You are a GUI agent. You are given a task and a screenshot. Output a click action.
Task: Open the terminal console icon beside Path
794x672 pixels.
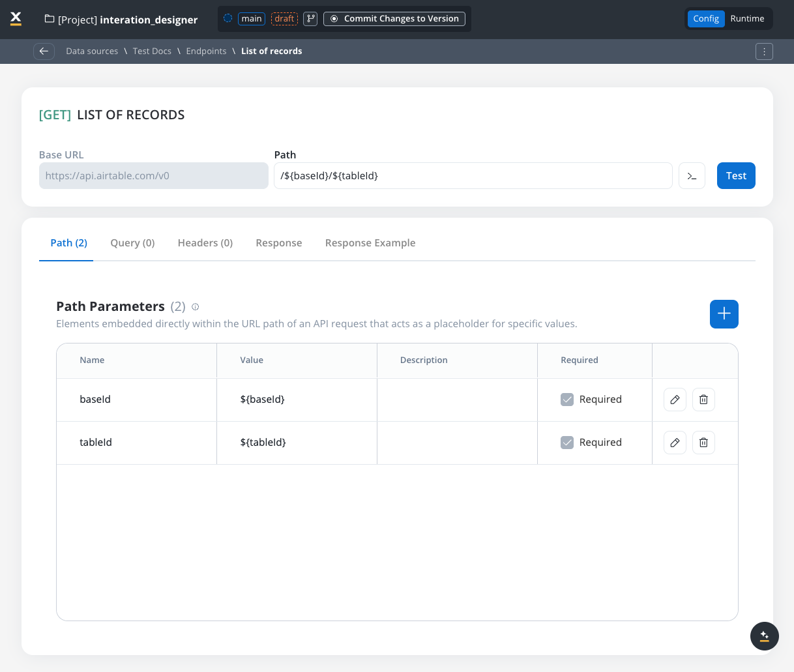[692, 176]
